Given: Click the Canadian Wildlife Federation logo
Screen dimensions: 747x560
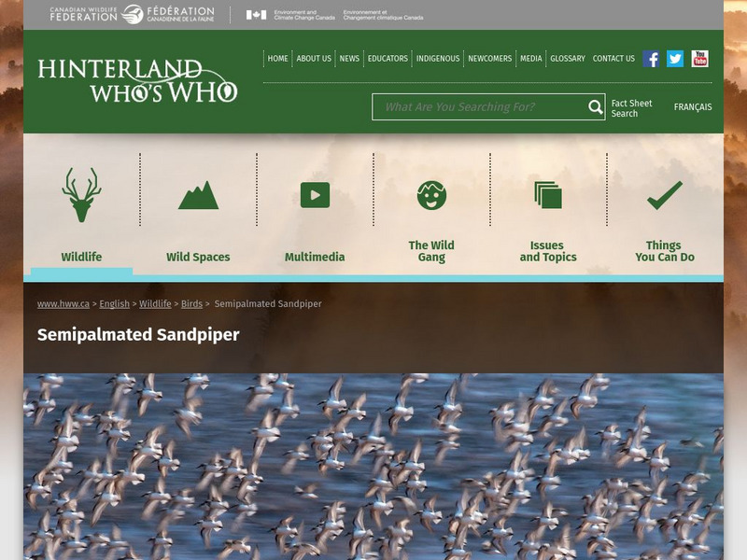Looking at the screenshot, I should point(132,15).
